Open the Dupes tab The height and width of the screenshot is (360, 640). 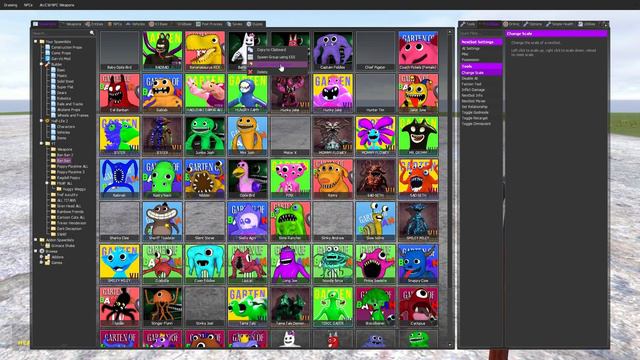(255, 24)
